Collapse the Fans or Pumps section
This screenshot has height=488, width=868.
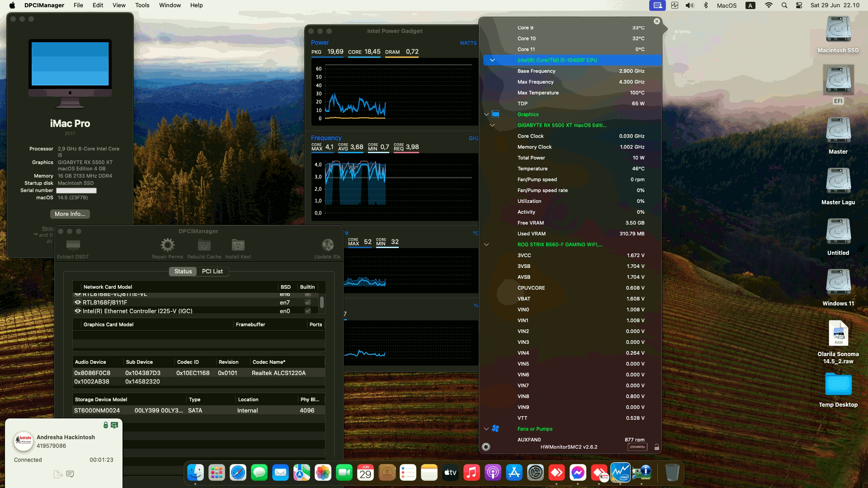coord(486,428)
